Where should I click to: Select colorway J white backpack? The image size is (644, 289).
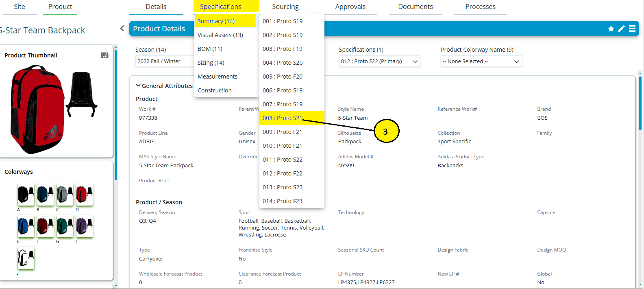26,258
